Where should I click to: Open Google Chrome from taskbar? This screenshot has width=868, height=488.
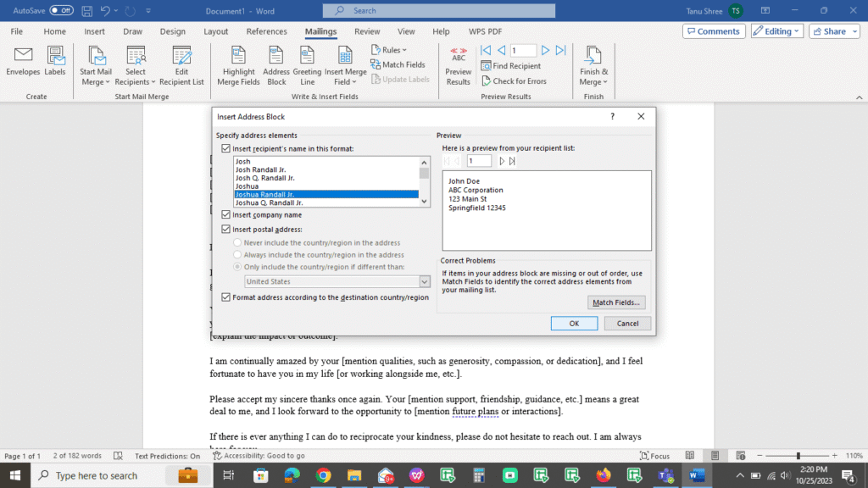323,475
